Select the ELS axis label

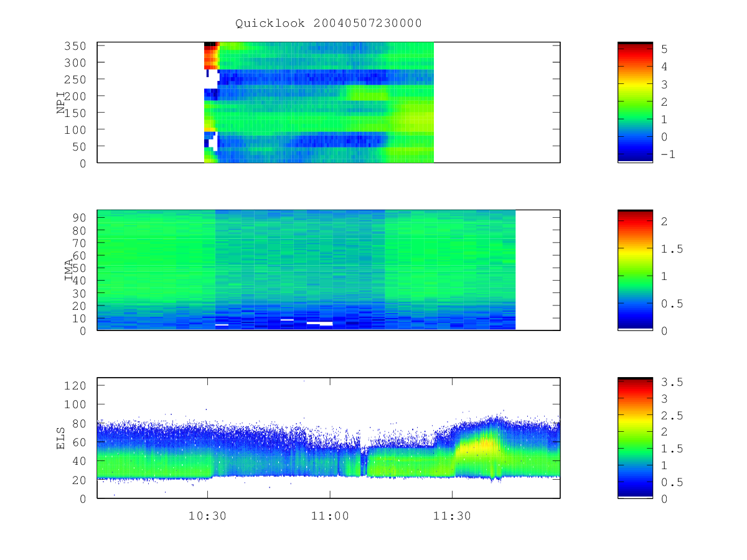pos(61,438)
